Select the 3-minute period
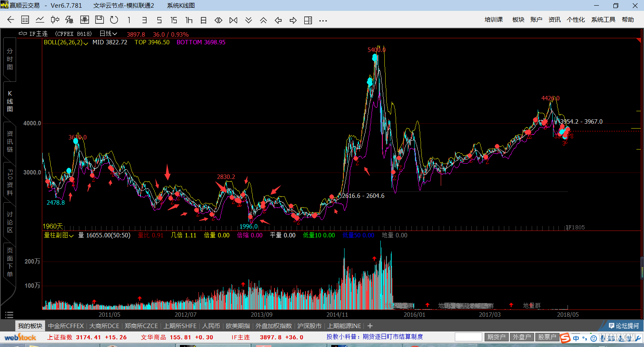Image resolution: width=644 pixels, height=347 pixels. [144, 20]
